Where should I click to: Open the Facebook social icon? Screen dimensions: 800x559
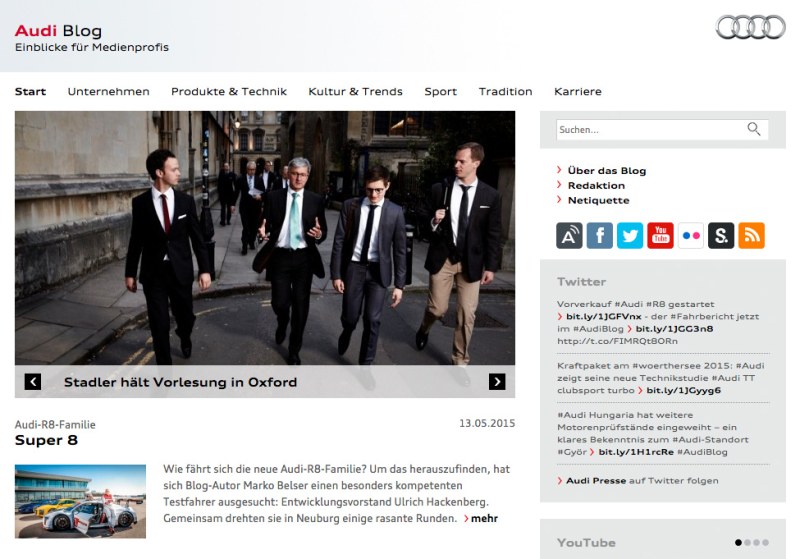click(599, 236)
